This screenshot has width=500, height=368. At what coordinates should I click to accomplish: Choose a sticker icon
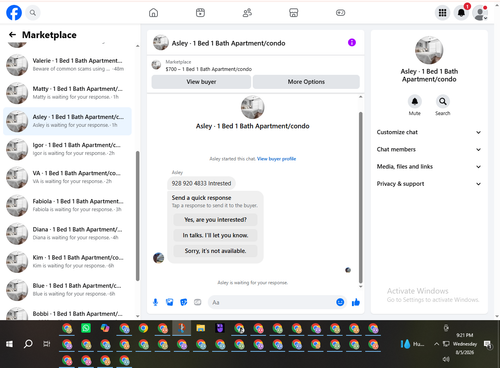point(184,302)
